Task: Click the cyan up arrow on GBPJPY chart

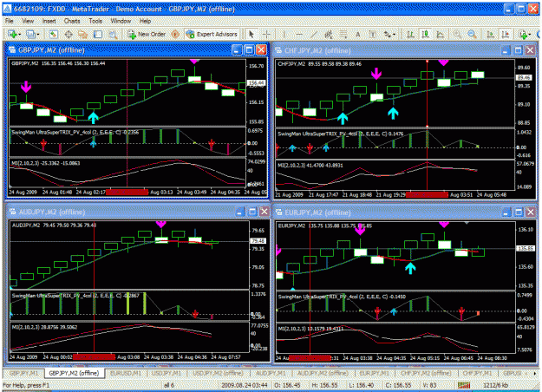Action: pyautogui.click(x=93, y=117)
